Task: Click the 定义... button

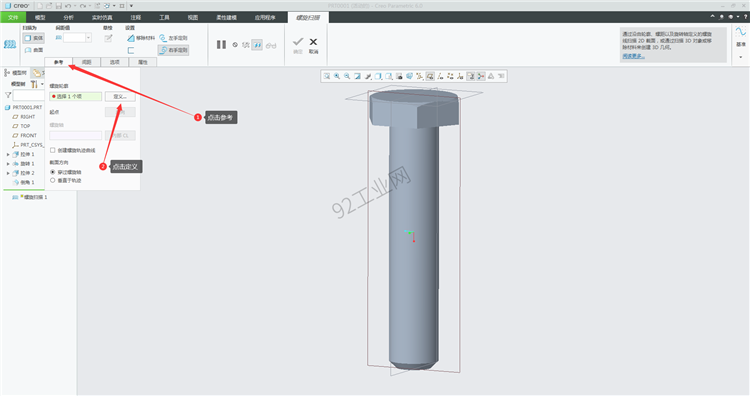Action: coord(120,97)
